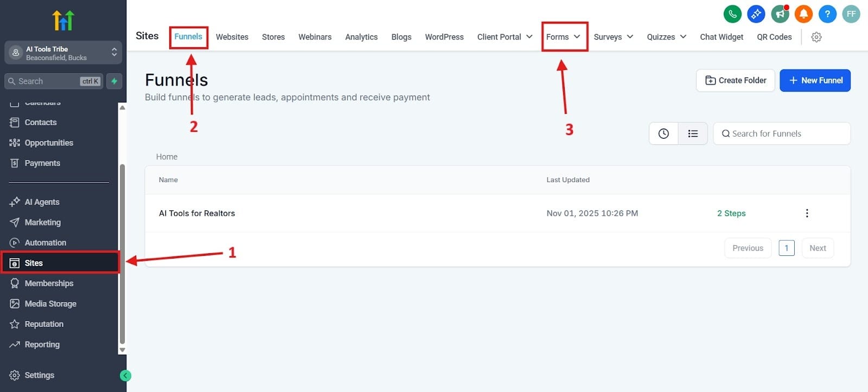The height and width of the screenshot is (392, 868).
Task: Click the green lightning quick actions icon
Action: [114, 81]
